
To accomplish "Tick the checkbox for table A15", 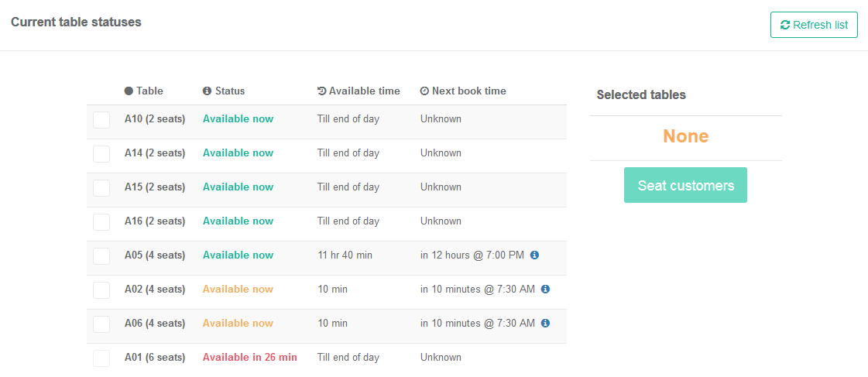I will point(101,187).
